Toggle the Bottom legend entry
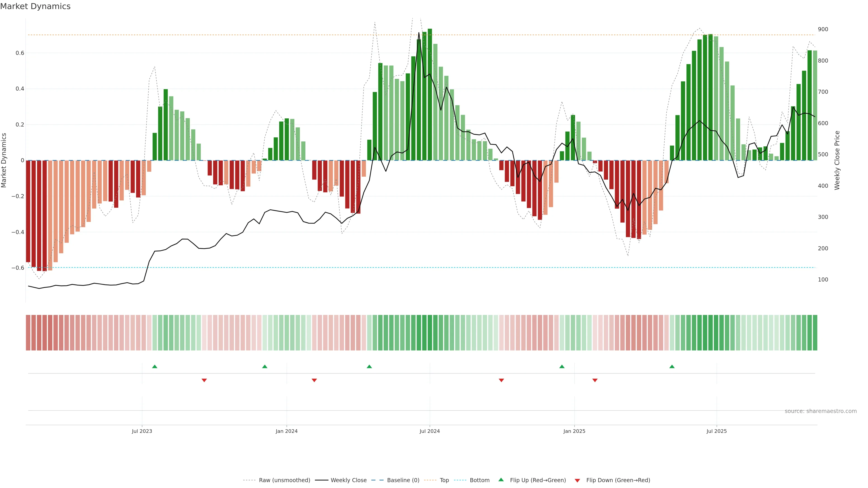868x488 pixels. tap(479, 480)
